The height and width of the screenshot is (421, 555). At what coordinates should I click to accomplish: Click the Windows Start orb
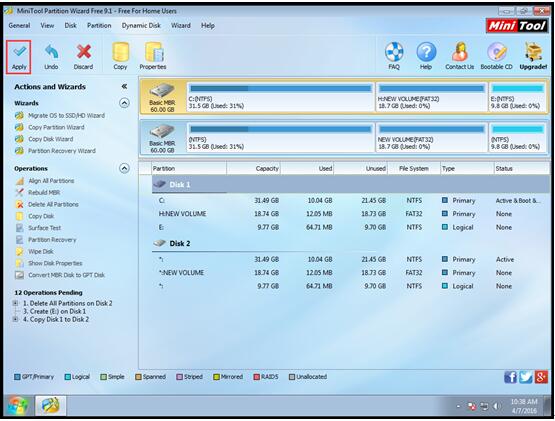[18, 406]
